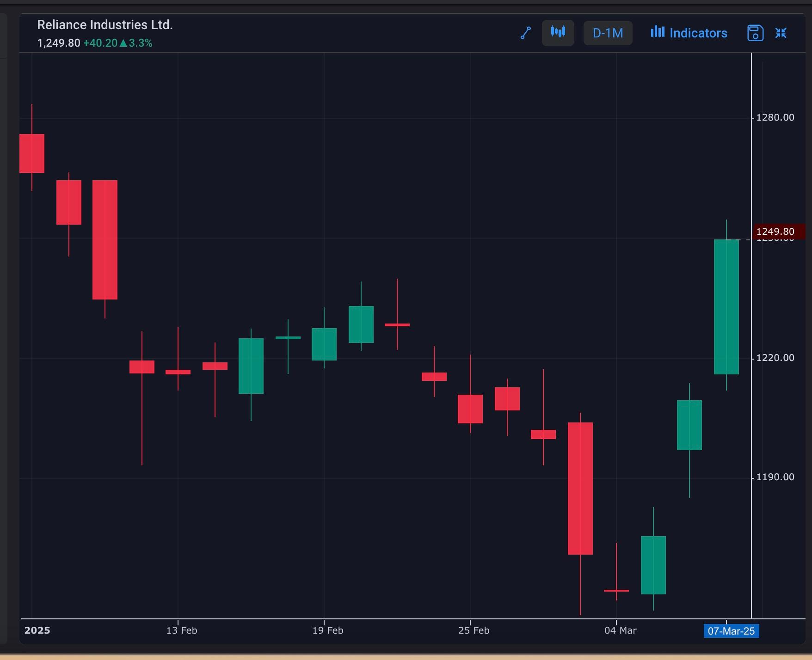
Task: Click the 1280.00 price axis label
Action: click(x=775, y=117)
